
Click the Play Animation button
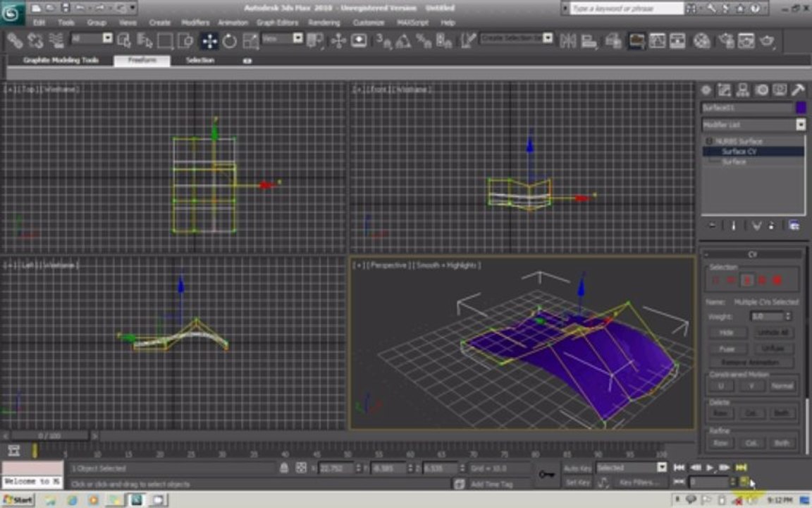click(710, 468)
